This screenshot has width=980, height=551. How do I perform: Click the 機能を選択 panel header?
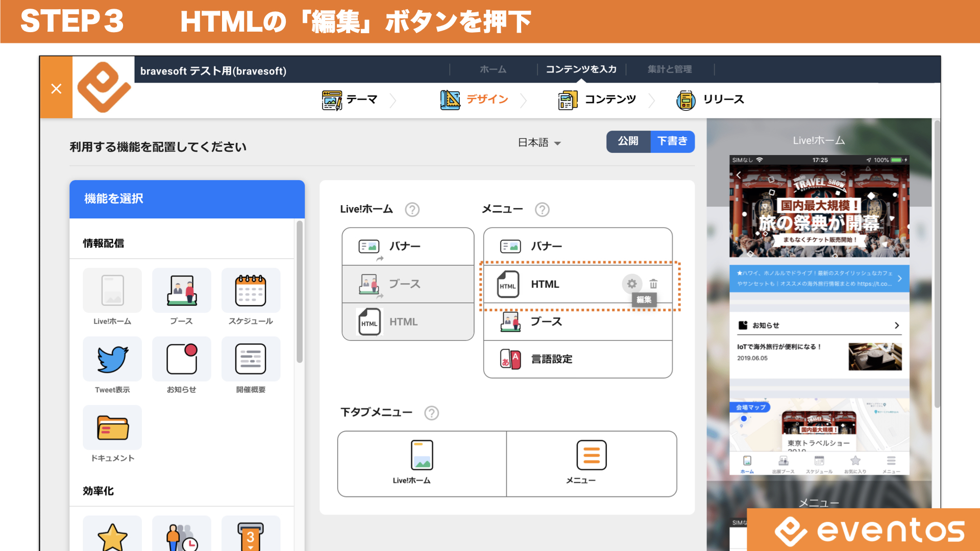pyautogui.click(x=187, y=199)
